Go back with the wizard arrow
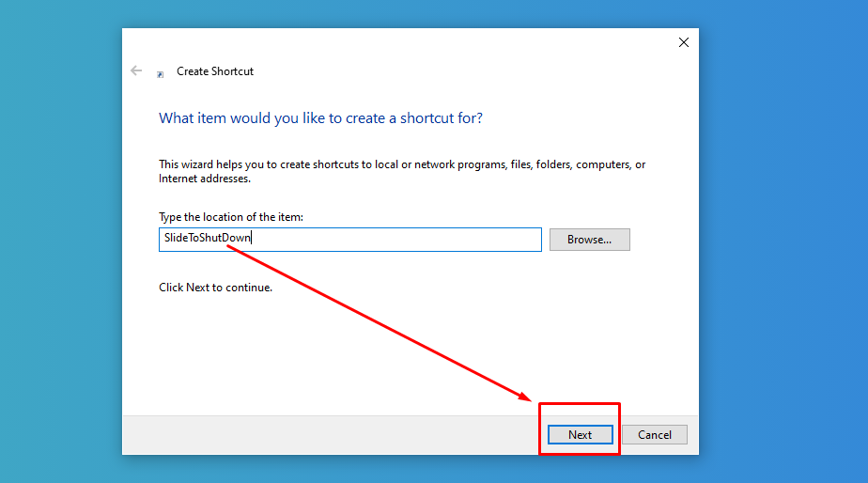 coord(136,70)
